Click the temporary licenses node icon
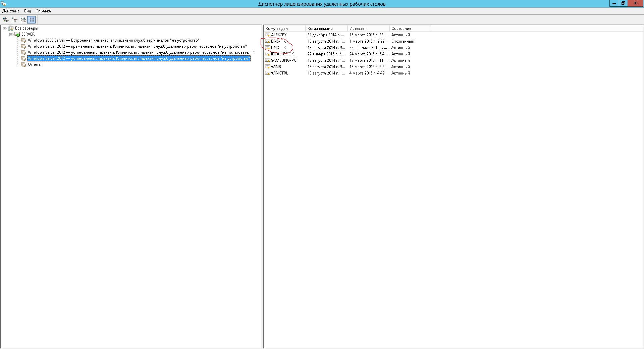644x349 pixels. coord(23,46)
